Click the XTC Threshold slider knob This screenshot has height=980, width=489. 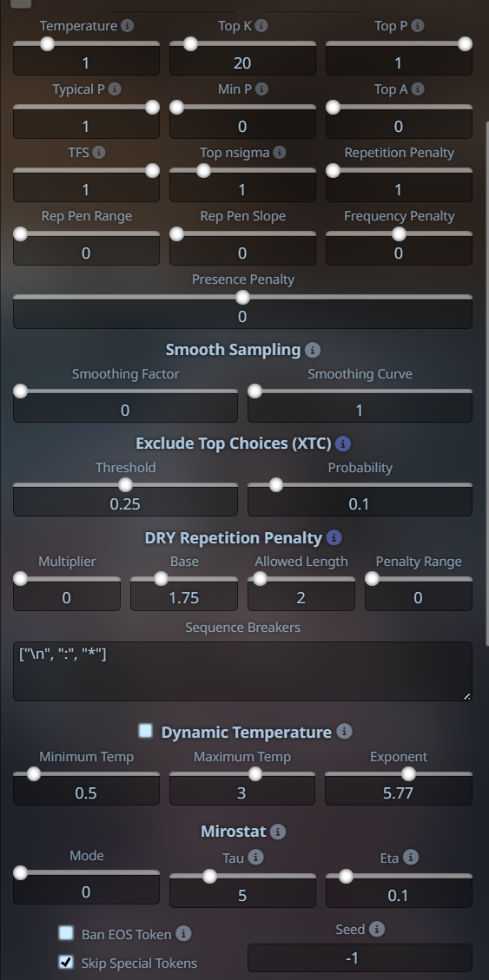pyautogui.click(x=126, y=485)
